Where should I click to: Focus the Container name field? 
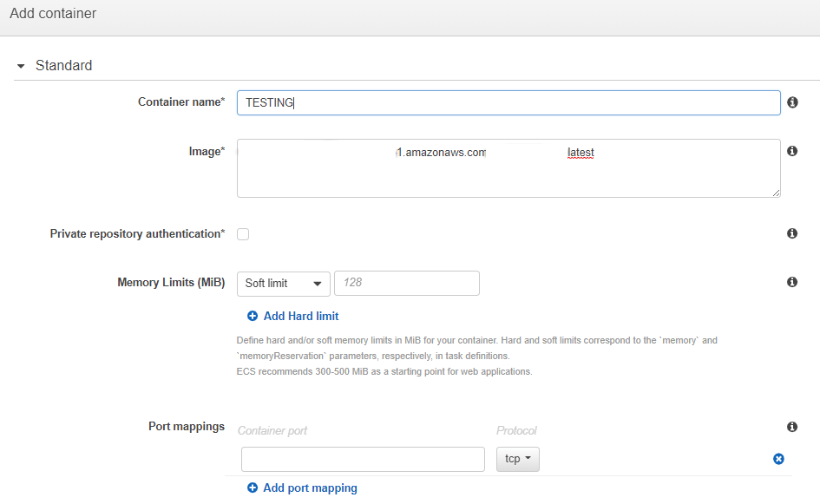508,102
